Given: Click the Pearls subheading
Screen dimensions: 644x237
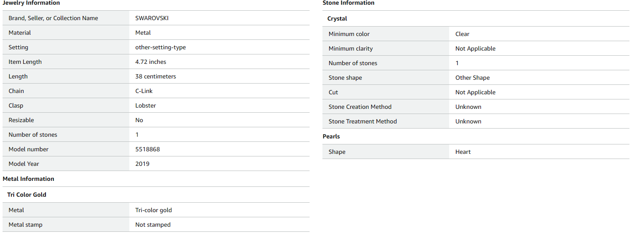Looking at the screenshot, I should [x=331, y=136].
